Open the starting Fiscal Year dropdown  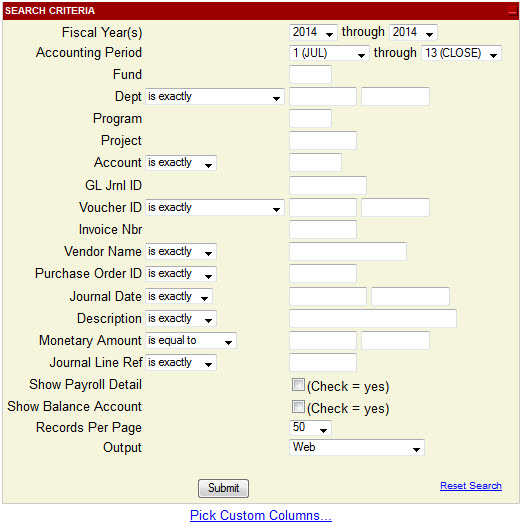pos(313,33)
